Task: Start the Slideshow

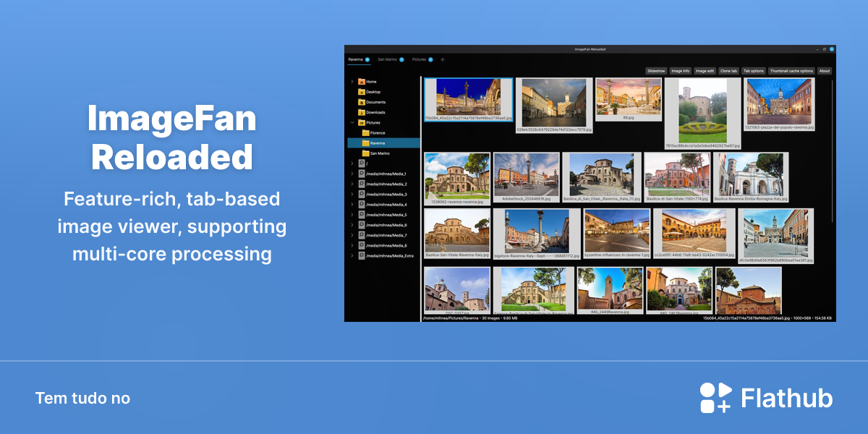Action: (x=656, y=71)
